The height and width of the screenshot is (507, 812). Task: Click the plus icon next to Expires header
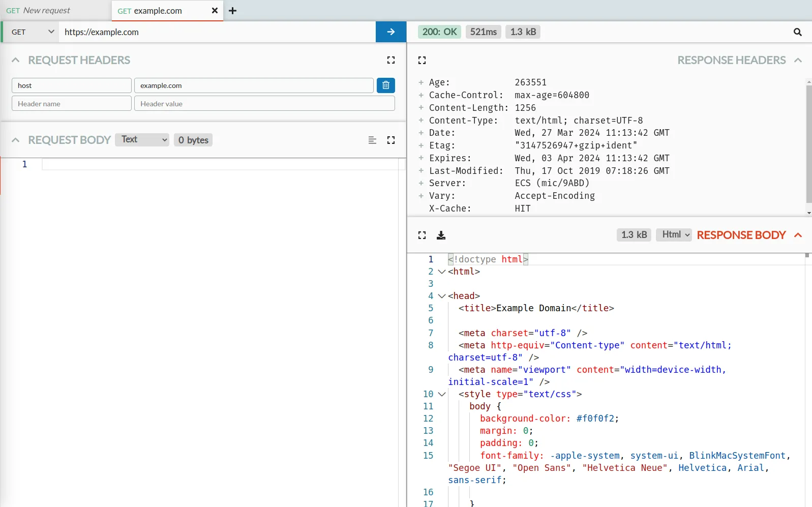(x=421, y=158)
